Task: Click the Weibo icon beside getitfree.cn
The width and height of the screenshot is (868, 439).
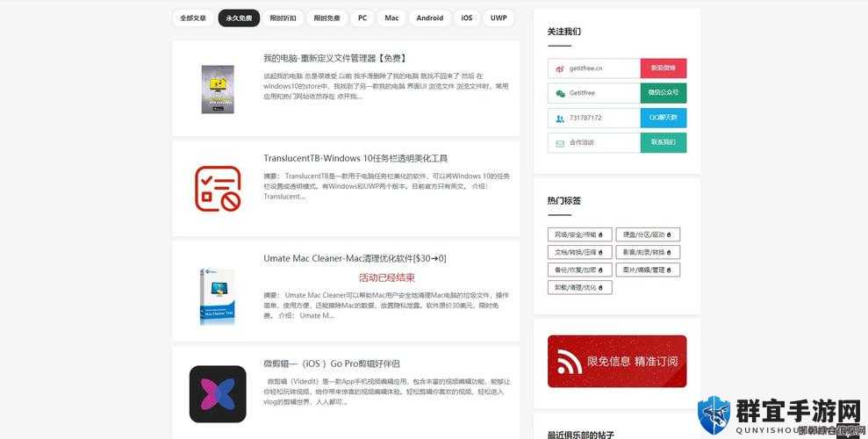Action: [x=560, y=68]
